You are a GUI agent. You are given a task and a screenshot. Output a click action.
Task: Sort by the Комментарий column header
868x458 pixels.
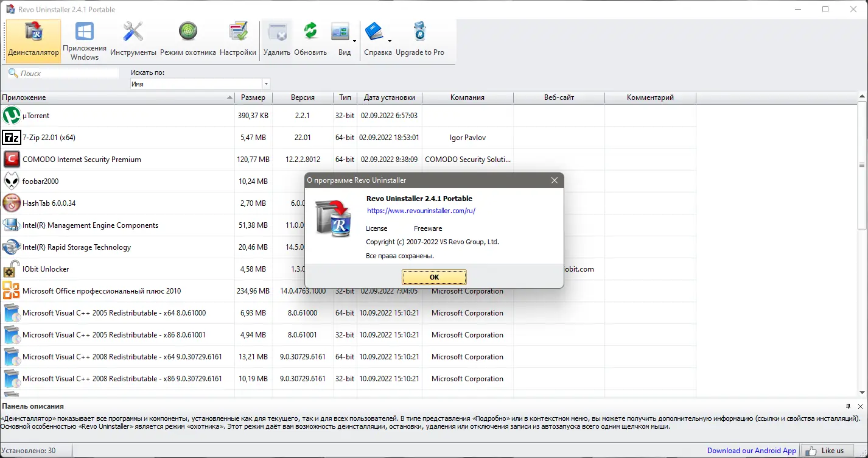[x=651, y=97]
